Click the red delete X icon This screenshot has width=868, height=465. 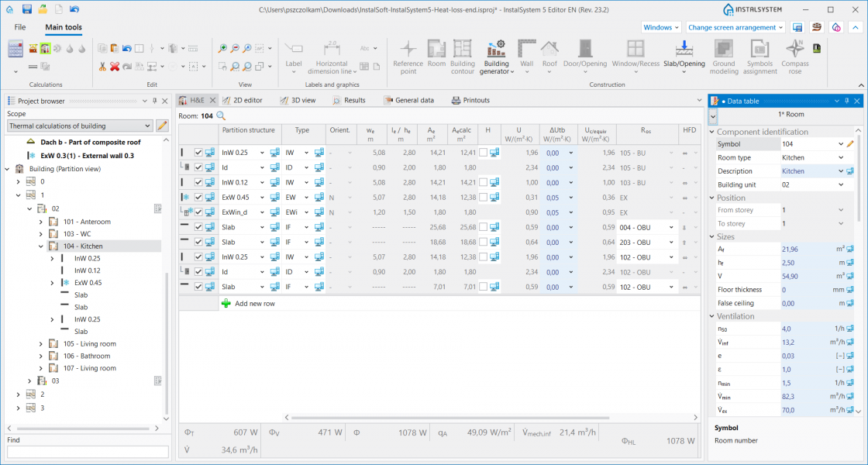tap(115, 67)
